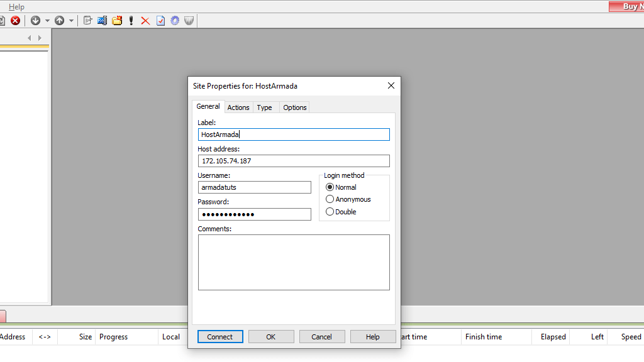The width and height of the screenshot is (644, 362).
Task: Click the upload arrow toolbar icon
Action: click(x=60, y=21)
